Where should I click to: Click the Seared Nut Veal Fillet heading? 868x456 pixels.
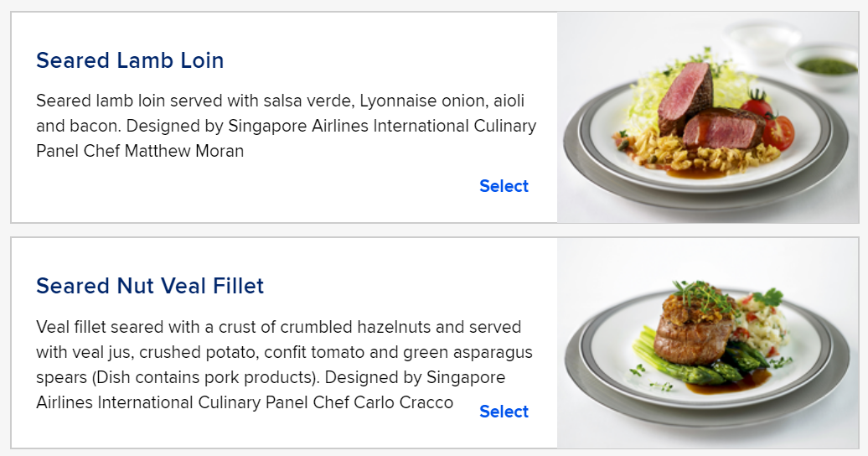(x=150, y=286)
